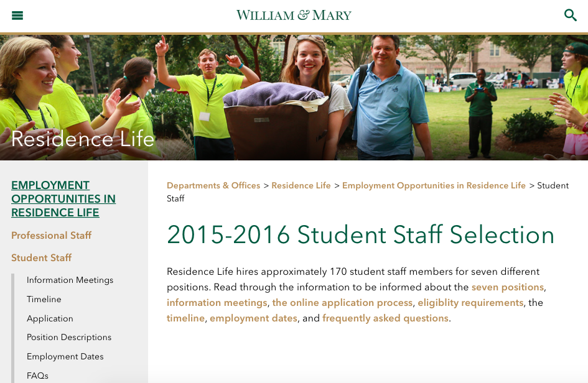Screen dimensions: 588x383
Task: Open Employment Dates sidebar item
Action: point(65,356)
